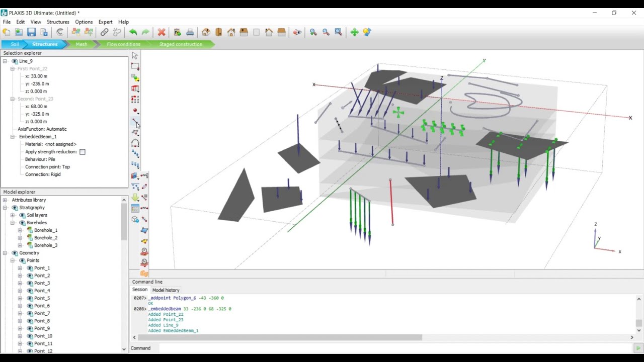Toggle visibility eye of Point_10
The image size is (644, 362).
30,336
